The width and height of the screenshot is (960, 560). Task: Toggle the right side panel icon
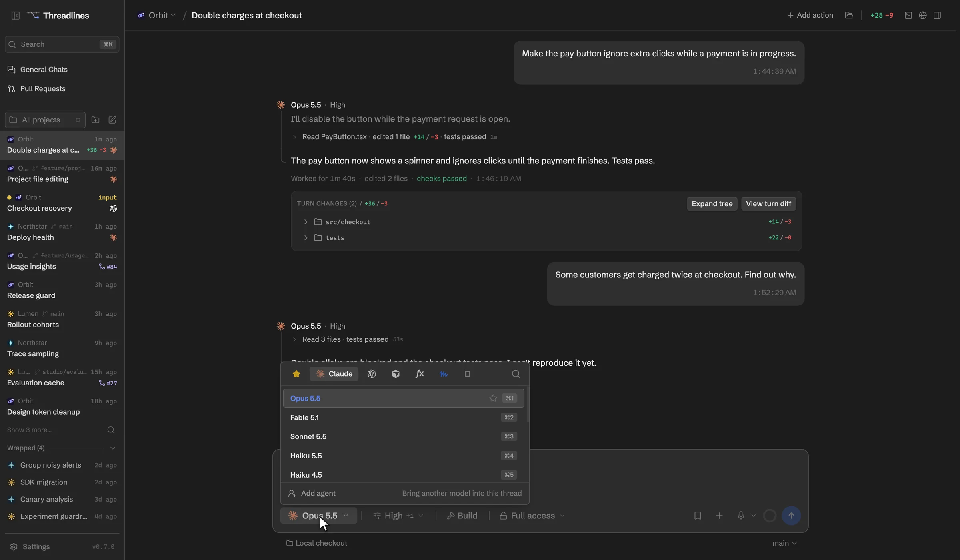tap(937, 15)
